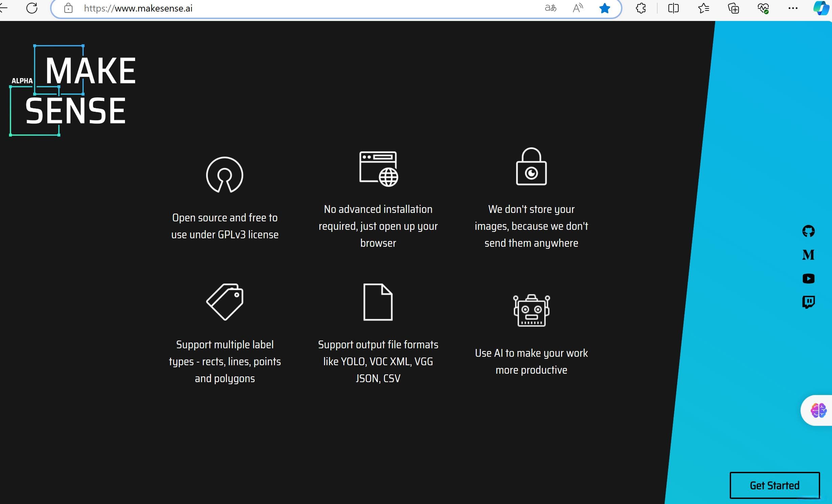Click the browser globe icon
This screenshot has height=504, width=832.
[x=378, y=169]
